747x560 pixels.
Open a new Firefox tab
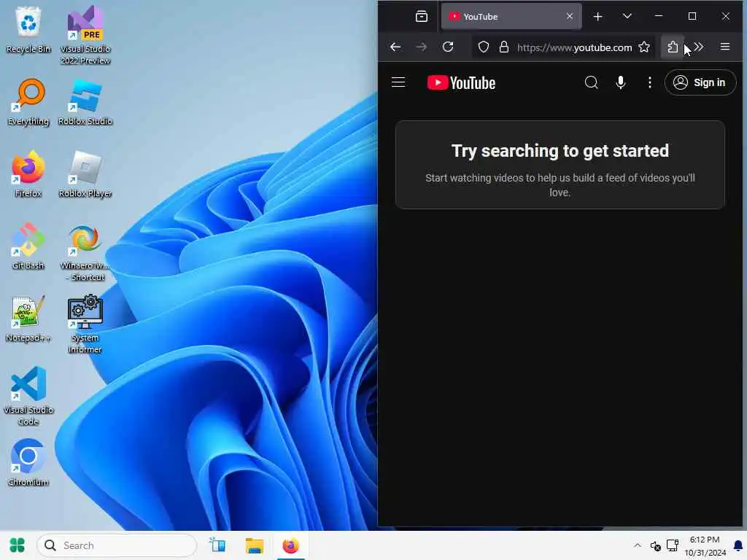(598, 17)
